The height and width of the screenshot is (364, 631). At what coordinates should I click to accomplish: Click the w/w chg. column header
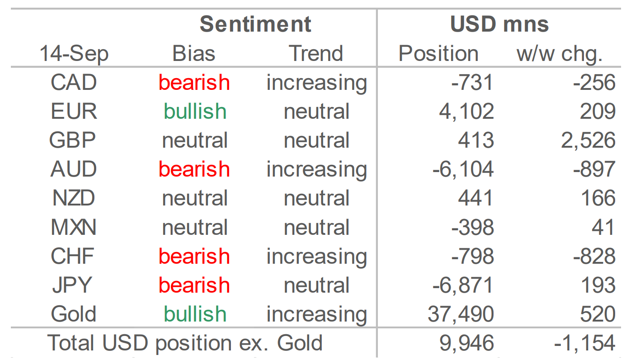[560, 54]
